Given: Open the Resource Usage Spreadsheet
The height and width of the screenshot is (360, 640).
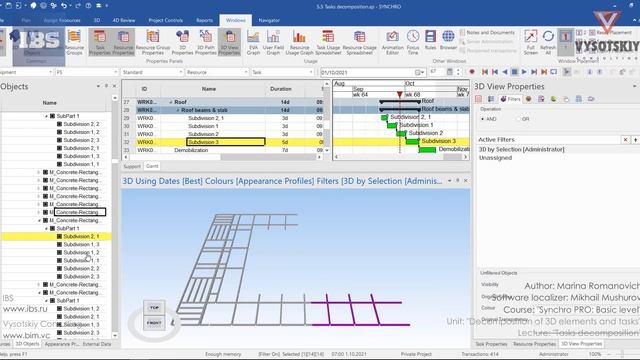Looking at the screenshot, I should [360, 42].
